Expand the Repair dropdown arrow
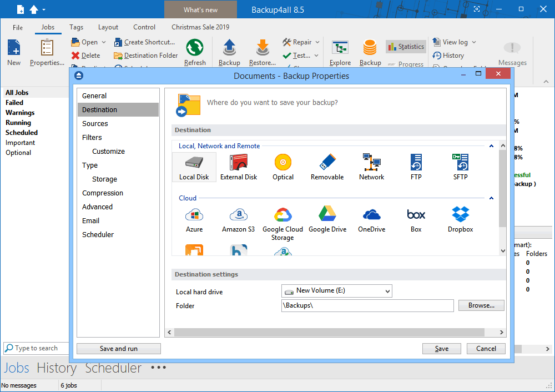This screenshot has width=555, height=392. pos(317,42)
